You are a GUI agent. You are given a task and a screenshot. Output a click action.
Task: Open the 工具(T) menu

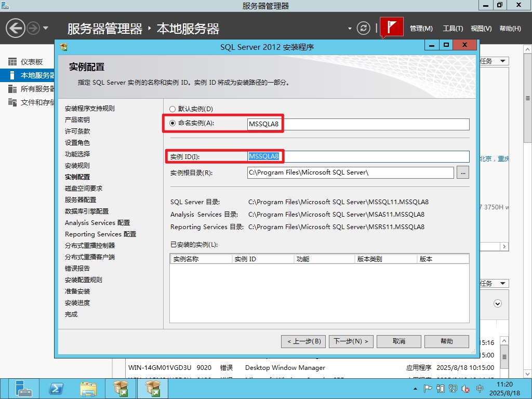453,29
